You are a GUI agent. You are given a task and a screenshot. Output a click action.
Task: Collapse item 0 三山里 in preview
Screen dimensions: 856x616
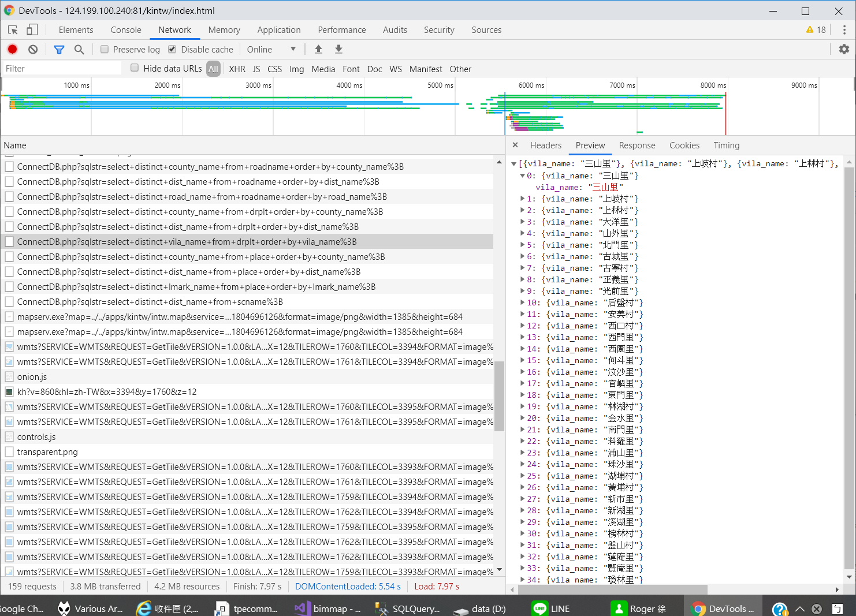[522, 176]
